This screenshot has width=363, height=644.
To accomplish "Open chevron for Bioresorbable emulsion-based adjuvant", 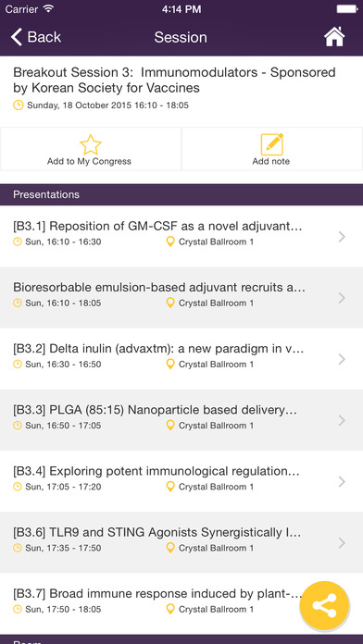I will click(x=342, y=298).
